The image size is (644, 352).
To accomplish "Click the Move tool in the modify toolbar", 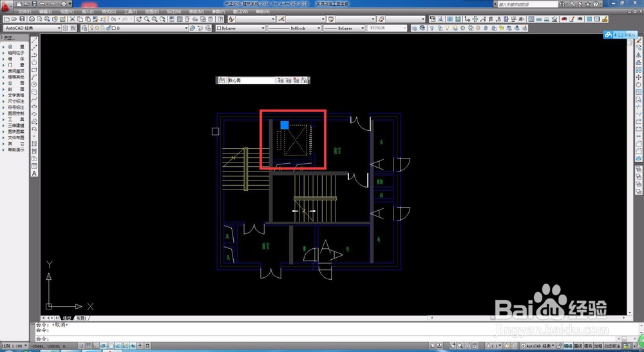I will click(x=638, y=77).
